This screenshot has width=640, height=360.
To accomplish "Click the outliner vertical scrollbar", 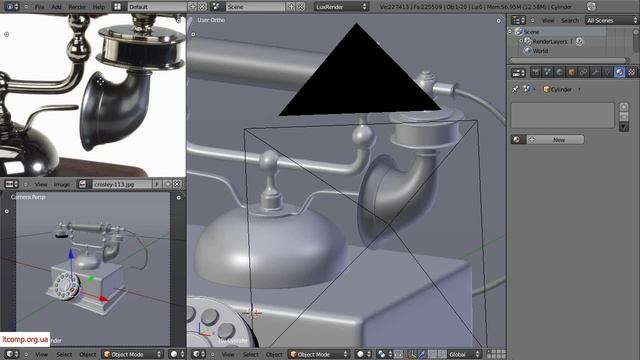I will 636,40.
